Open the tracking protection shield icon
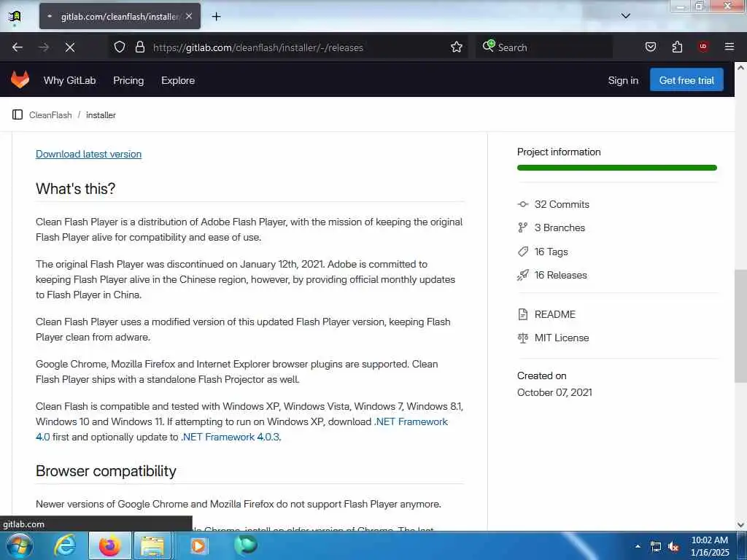747x560 pixels. [120, 47]
